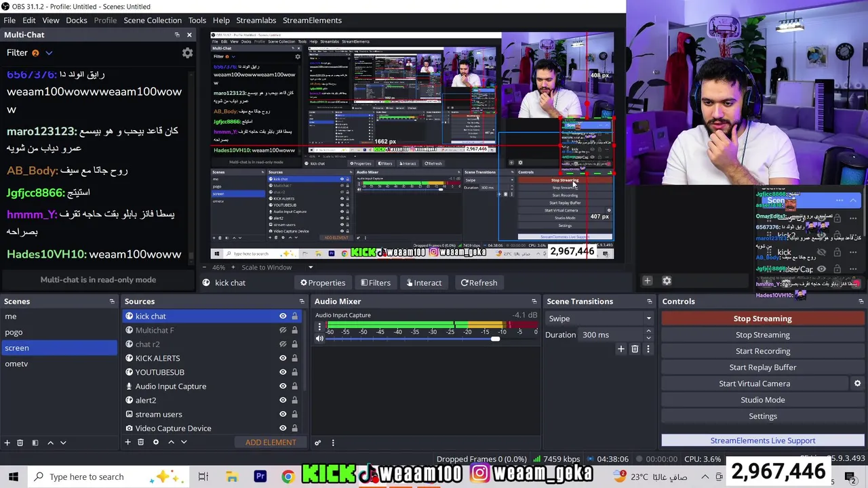Open Multi-Chat settings gear

187,53
